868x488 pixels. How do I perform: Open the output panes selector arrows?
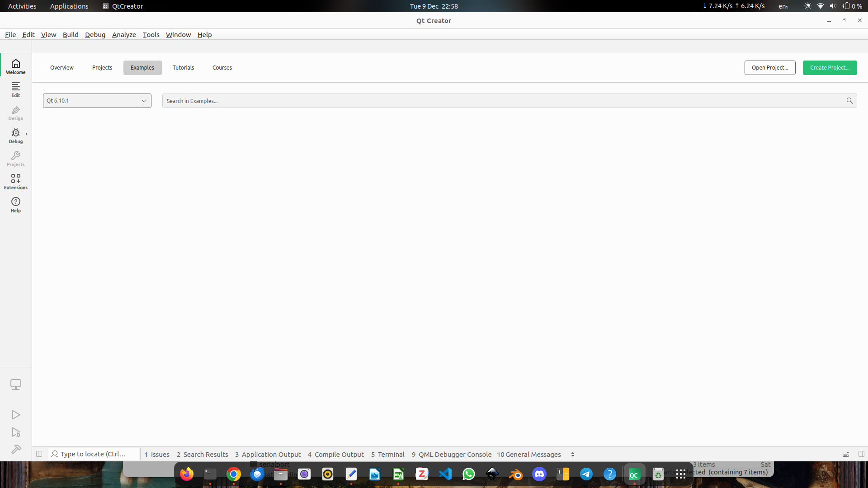click(x=573, y=455)
